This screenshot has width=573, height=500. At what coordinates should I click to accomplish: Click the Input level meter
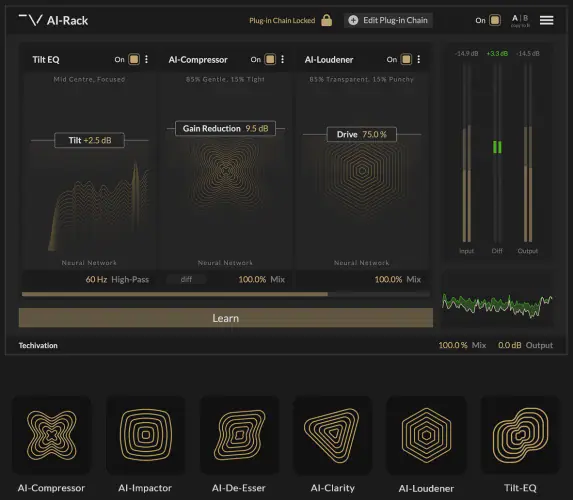[x=467, y=153]
